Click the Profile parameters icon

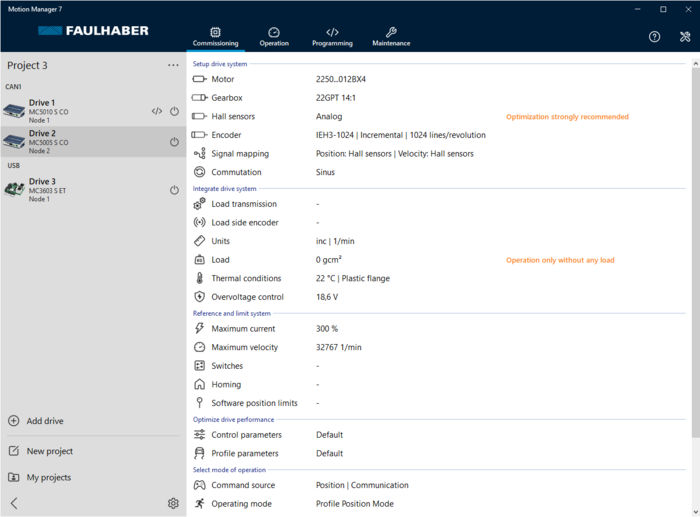pyautogui.click(x=200, y=453)
